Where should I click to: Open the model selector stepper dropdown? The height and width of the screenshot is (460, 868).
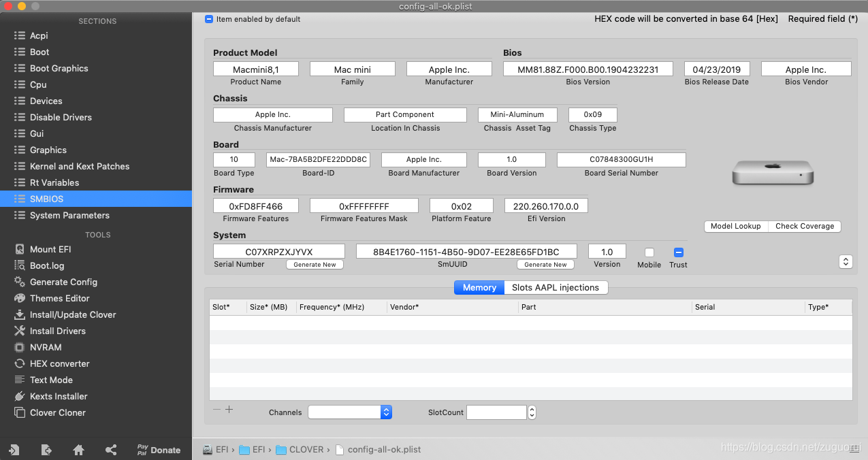click(x=846, y=261)
